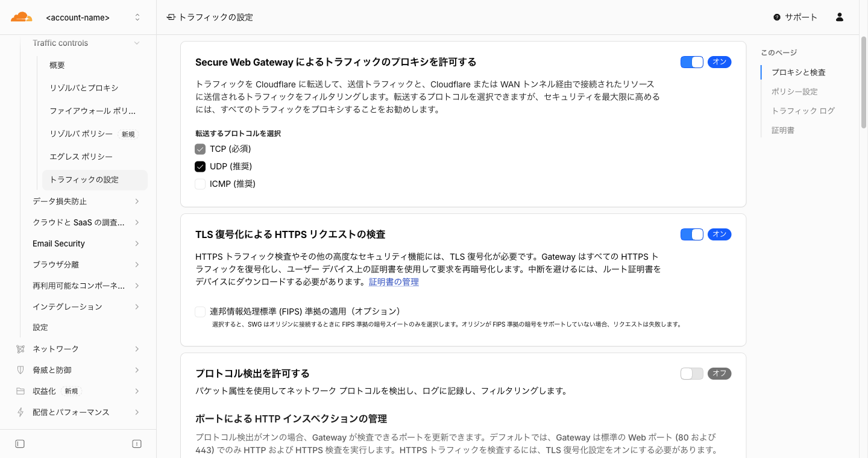Click the page icon beside トラフィックの設定 header

[x=171, y=17]
